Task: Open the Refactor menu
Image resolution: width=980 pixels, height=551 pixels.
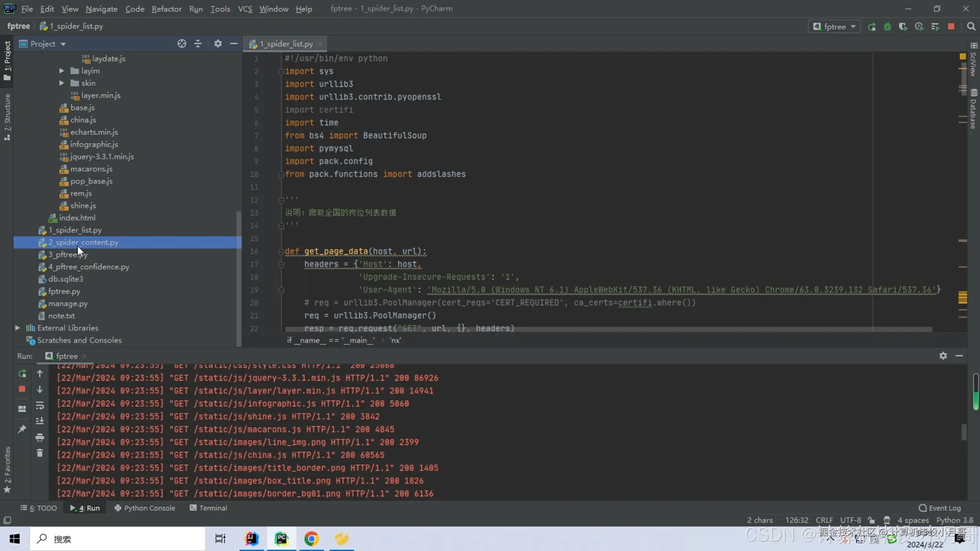Action: pyautogui.click(x=167, y=9)
